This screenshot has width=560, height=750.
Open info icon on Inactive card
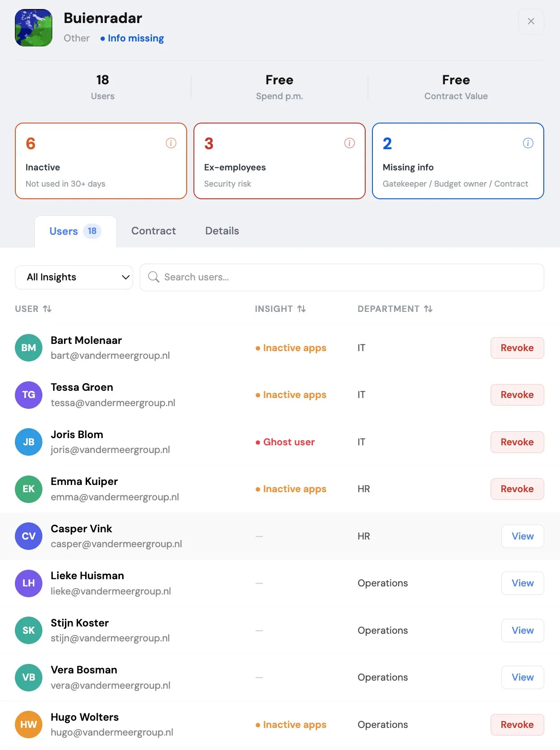pyautogui.click(x=171, y=143)
